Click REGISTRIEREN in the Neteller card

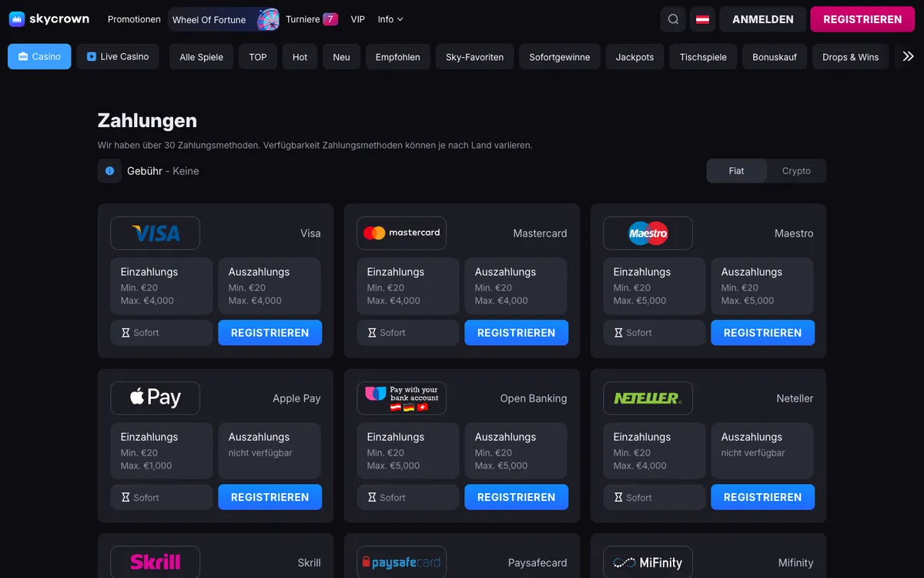pyautogui.click(x=763, y=498)
